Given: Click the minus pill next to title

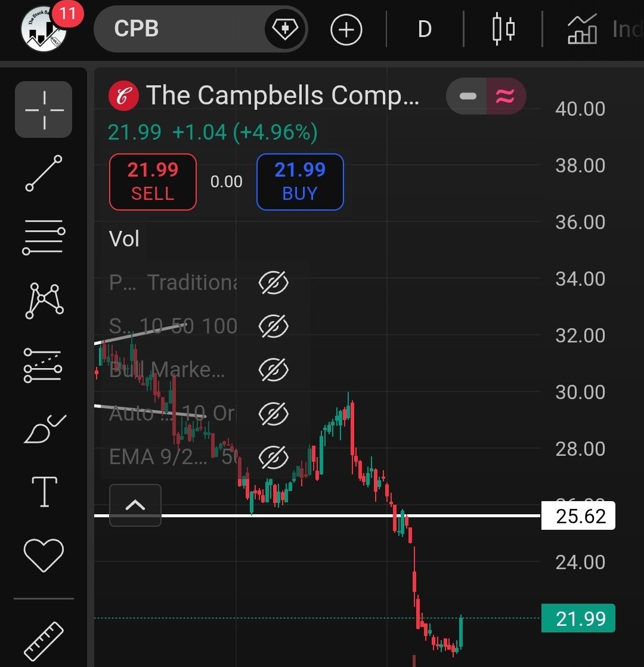Looking at the screenshot, I should point(467,96).
